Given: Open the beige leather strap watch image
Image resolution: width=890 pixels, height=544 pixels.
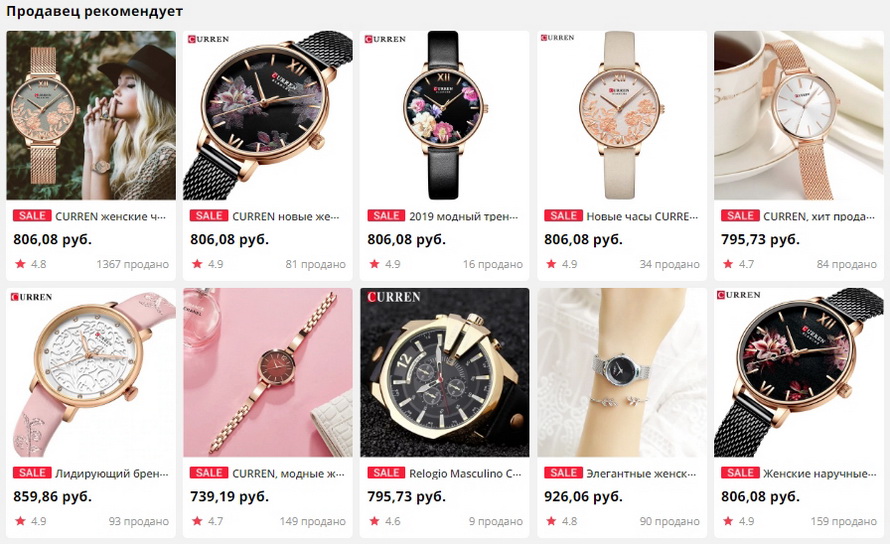Looking at the screenshot, I should coord(622,115).
